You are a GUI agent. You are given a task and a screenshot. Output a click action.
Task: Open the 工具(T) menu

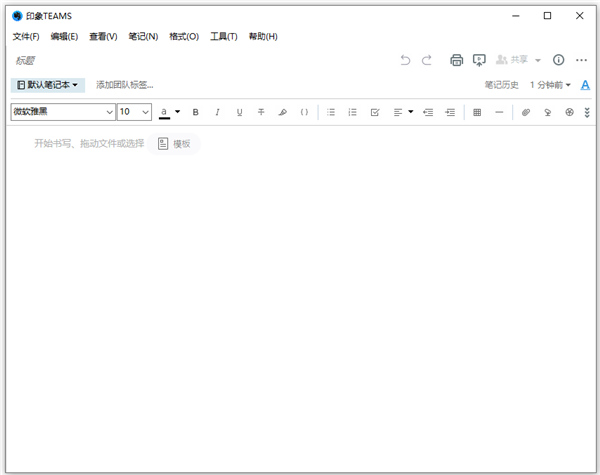(224, 36)
